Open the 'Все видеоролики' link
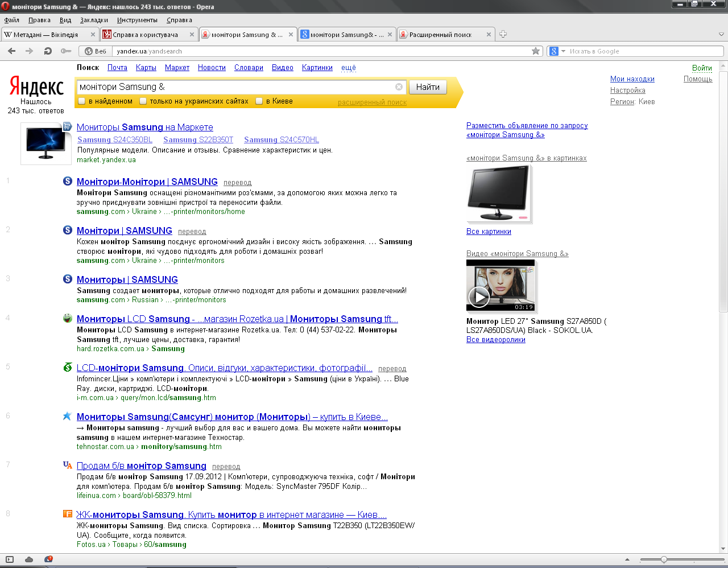This screenshot has width=728, height=568. [x=496, y=339]
